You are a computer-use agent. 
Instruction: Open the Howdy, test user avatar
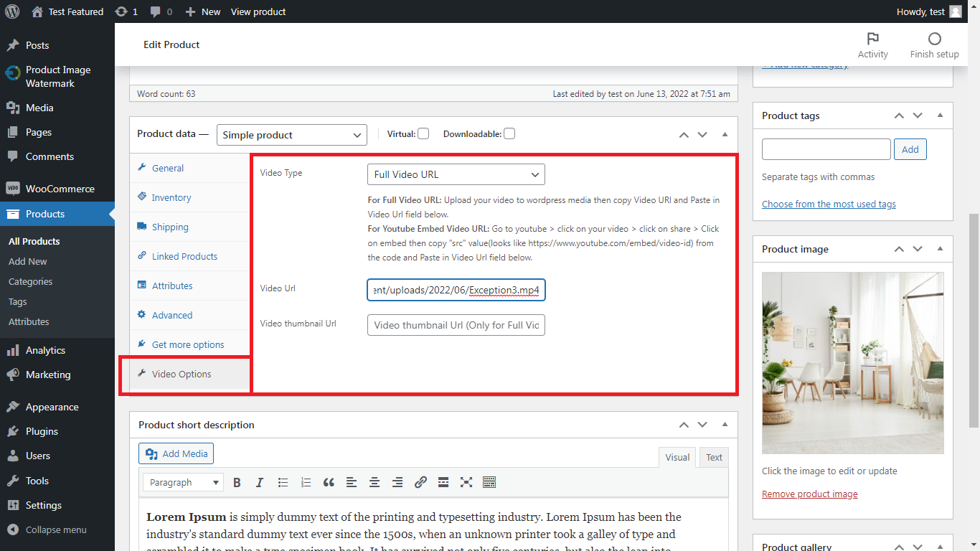pyautogui.click(x=956, y=11)
